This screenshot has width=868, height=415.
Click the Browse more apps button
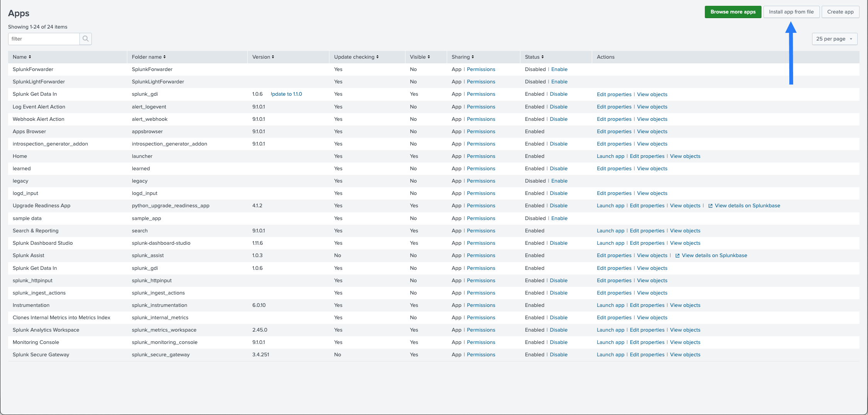(x=733, y=12)
